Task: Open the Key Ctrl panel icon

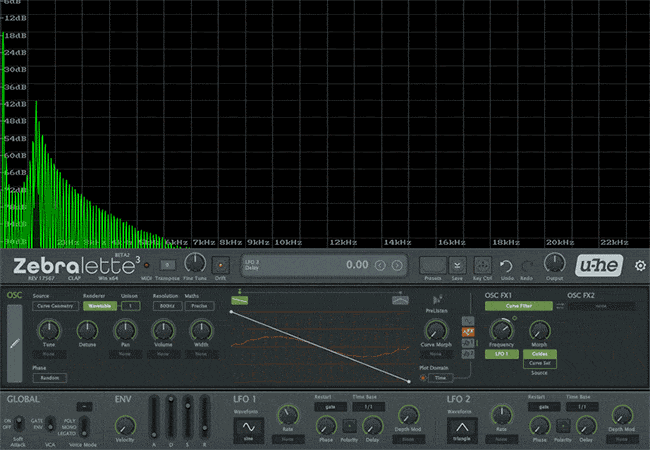Action: point(482,265)
